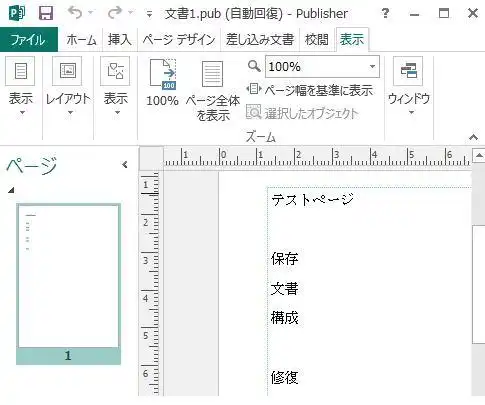Save the document with floppy icon
485x405 pixels.
[x=46, y=13]
